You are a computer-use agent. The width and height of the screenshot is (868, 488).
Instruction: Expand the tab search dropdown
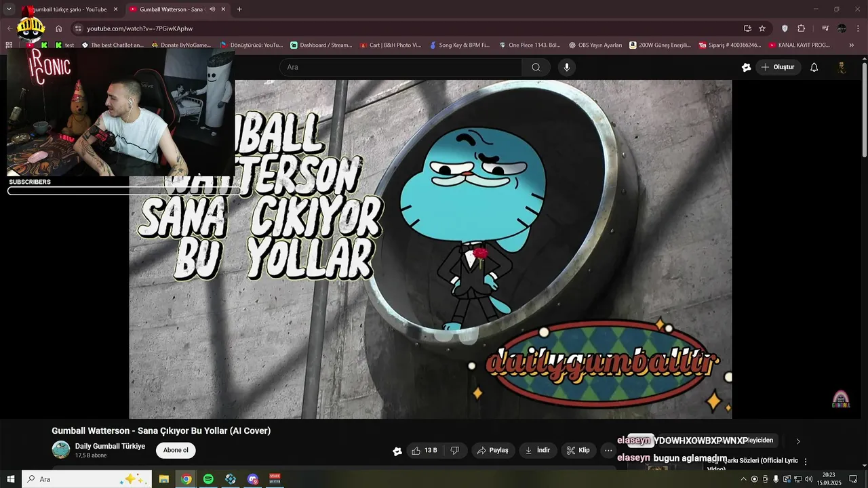(9, 9)
